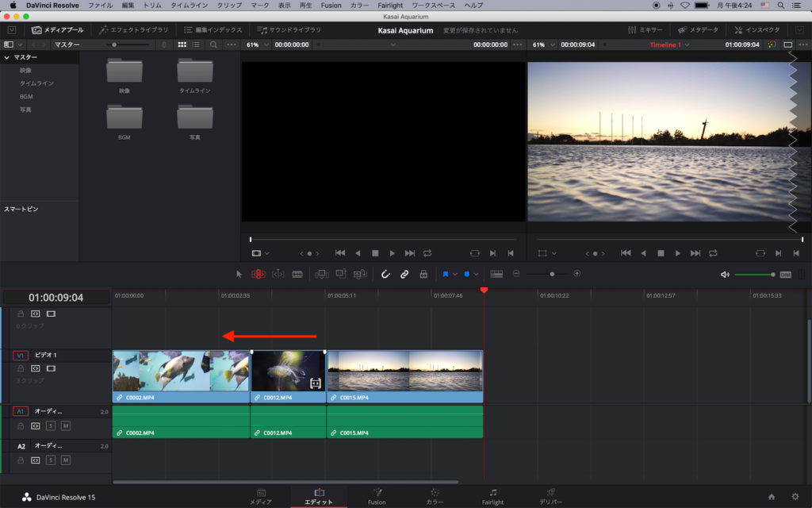Collapse the マスター bin tree
812x508 pixels.
pyautogui.click(x=7, y=58)
